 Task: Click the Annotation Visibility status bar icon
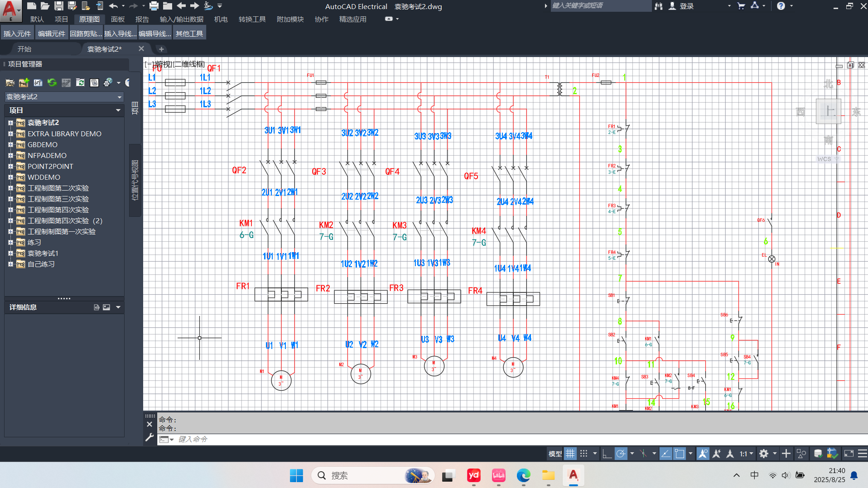[x=703, y=454]
